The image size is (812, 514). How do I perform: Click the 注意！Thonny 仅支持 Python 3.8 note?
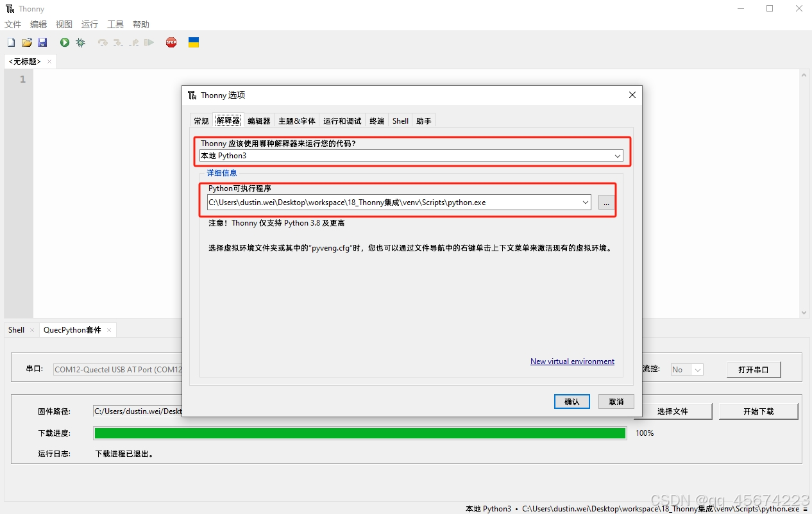click(276, 223)
